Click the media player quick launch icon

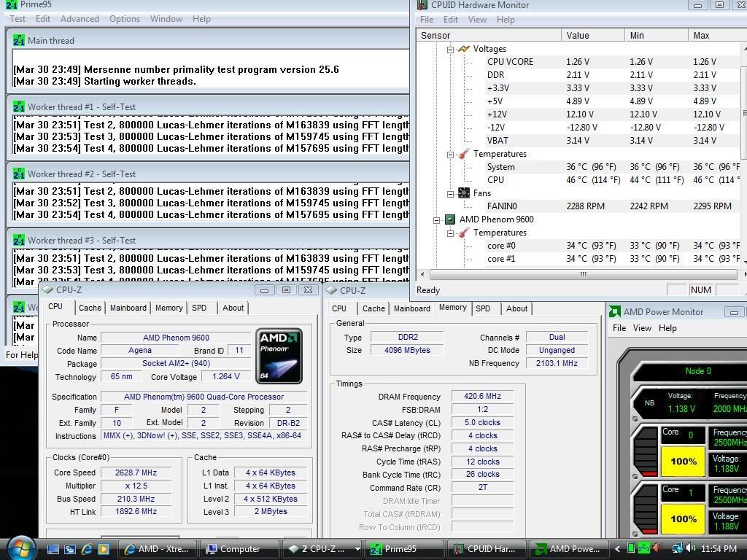[x=104, y=549]
